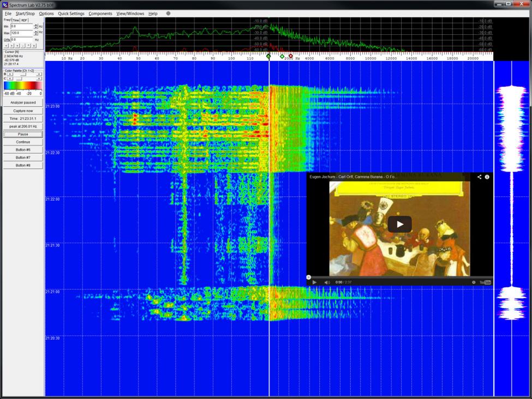Image resolution: width=532 pixels, height=399 pixels.
Task: Open the Components menu
Action: (x=100, y=14)
